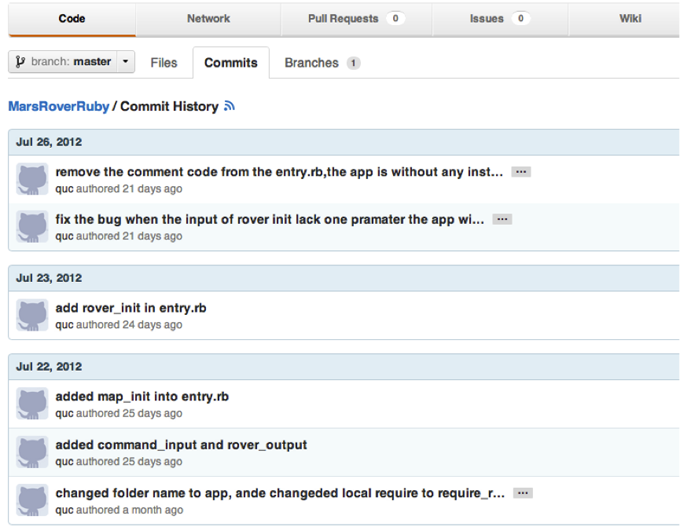Image resolution: width=680 pixels, height=527 pixels.
Task: Select the Files sub-tab
Action: click(164, 63)
